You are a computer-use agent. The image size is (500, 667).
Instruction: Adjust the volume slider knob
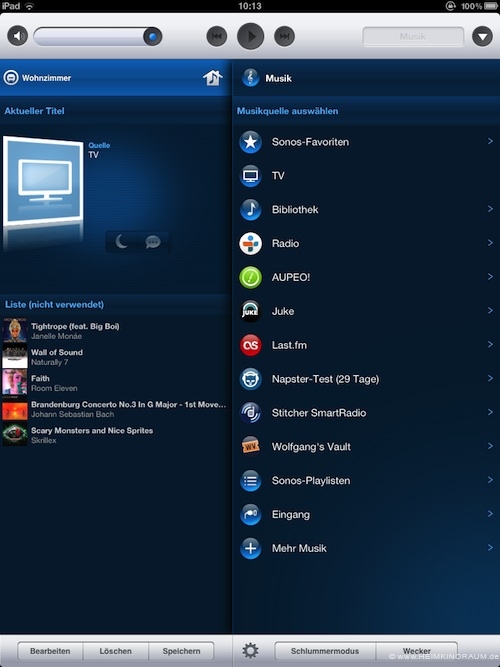[x=152, y=37]
